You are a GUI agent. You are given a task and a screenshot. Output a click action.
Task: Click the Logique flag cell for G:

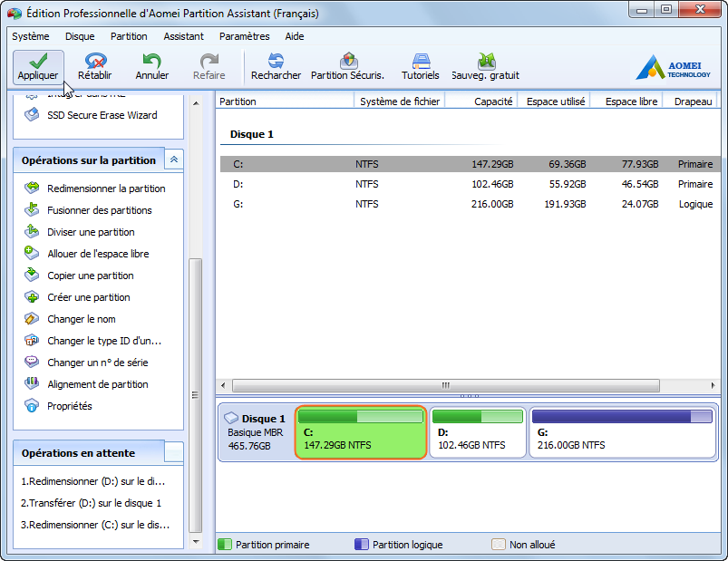point(695,204)
